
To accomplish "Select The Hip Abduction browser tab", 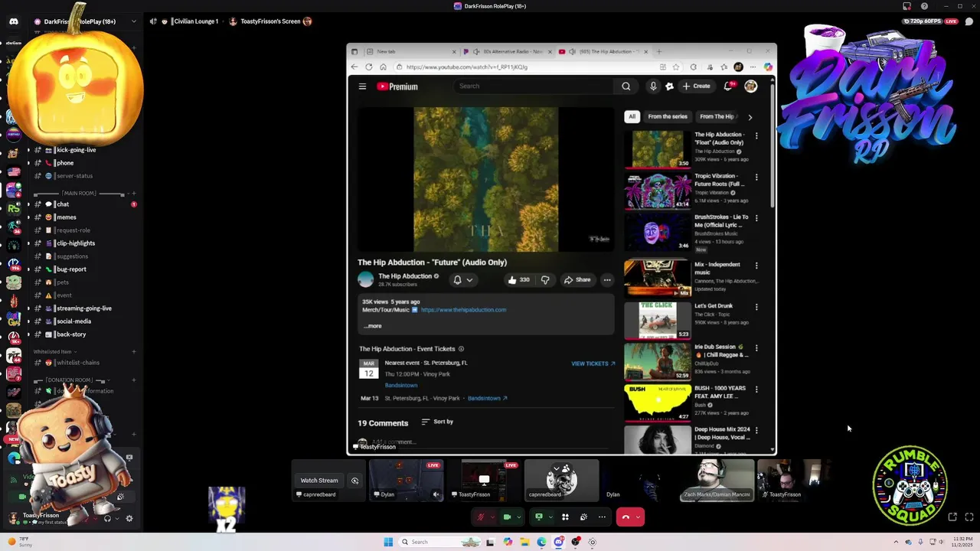I will click(x=603, y=51).
